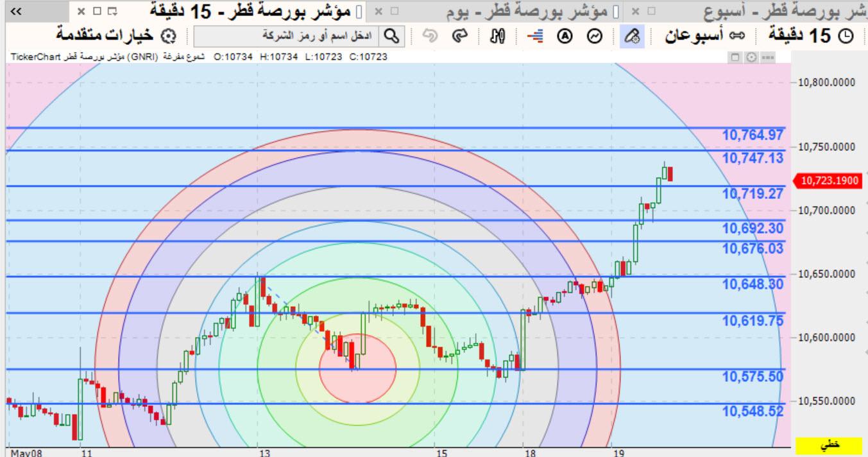
Task: Select the 10,692.30 level label
Action: [x=753, y=228]
